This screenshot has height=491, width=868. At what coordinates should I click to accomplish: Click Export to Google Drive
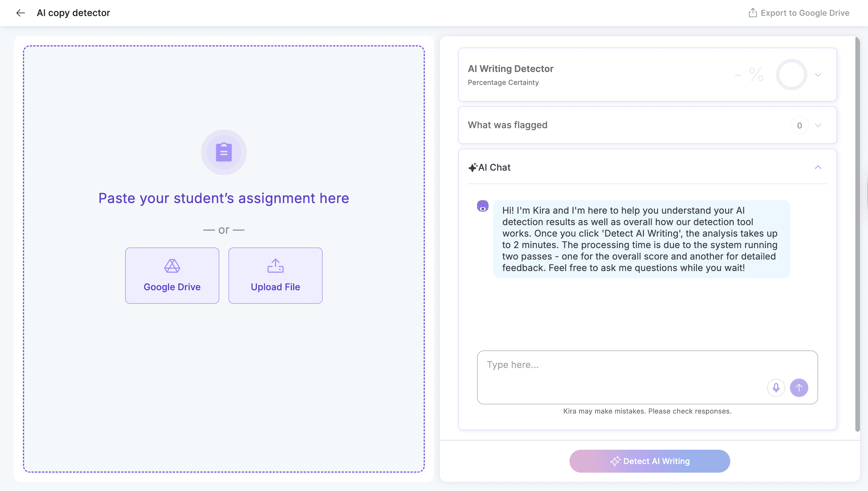tap(805, 13)
